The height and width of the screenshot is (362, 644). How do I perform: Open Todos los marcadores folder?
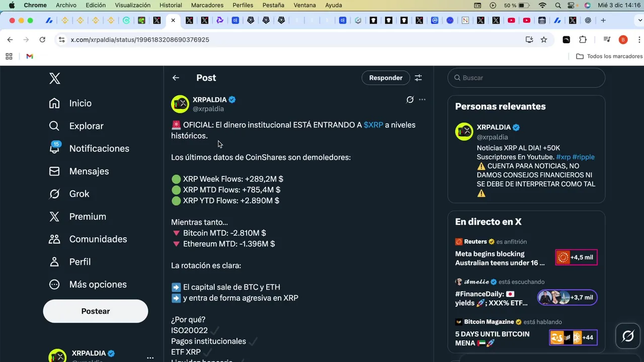[x=609, y=56]
